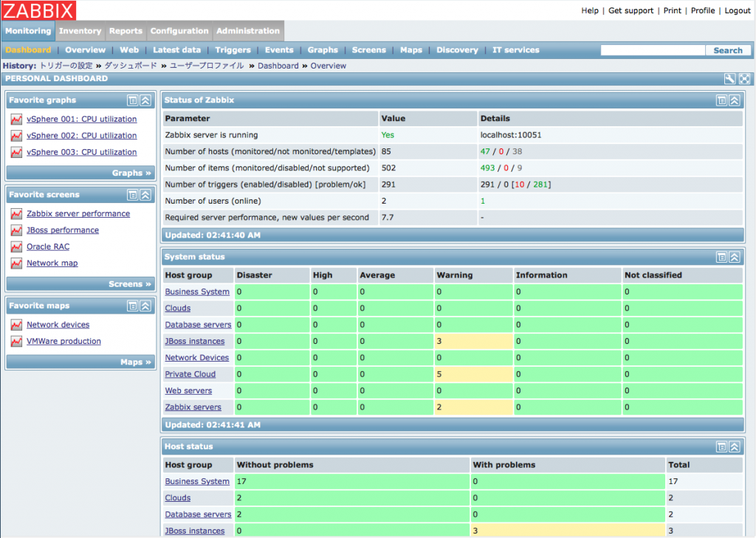756x538 pixels.
Task: Click the graph icon beside VMWare production
Action: tap(16, 341)
